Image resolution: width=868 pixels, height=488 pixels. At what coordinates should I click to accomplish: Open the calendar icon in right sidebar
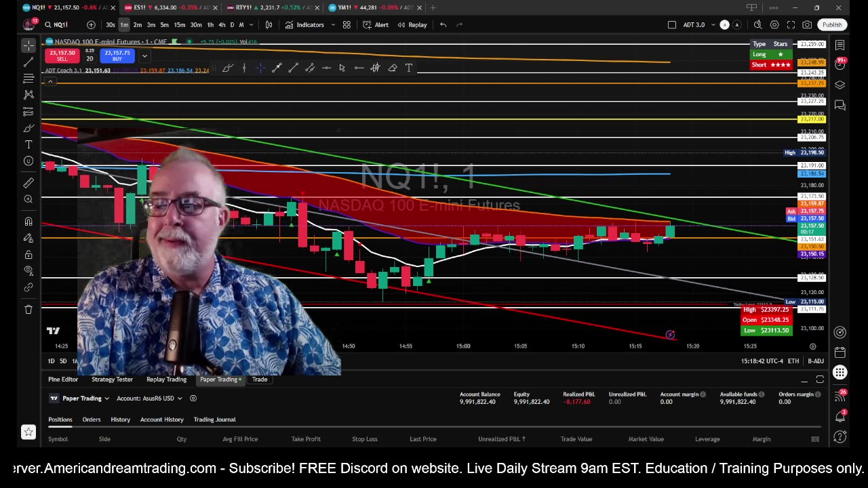point(840,352)
